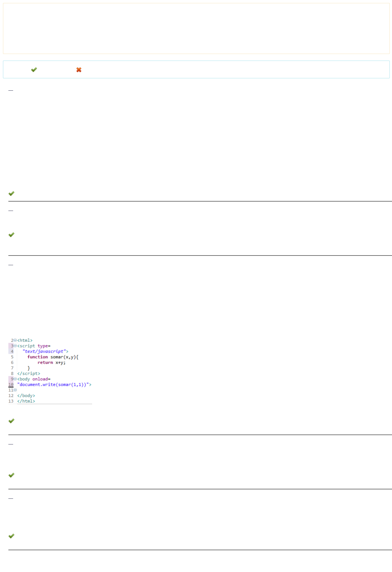Image resolution: width=392 pixels, height=572 pixels.
Task: Click the green checkmark in the fourth question
Action: (11, 475)
